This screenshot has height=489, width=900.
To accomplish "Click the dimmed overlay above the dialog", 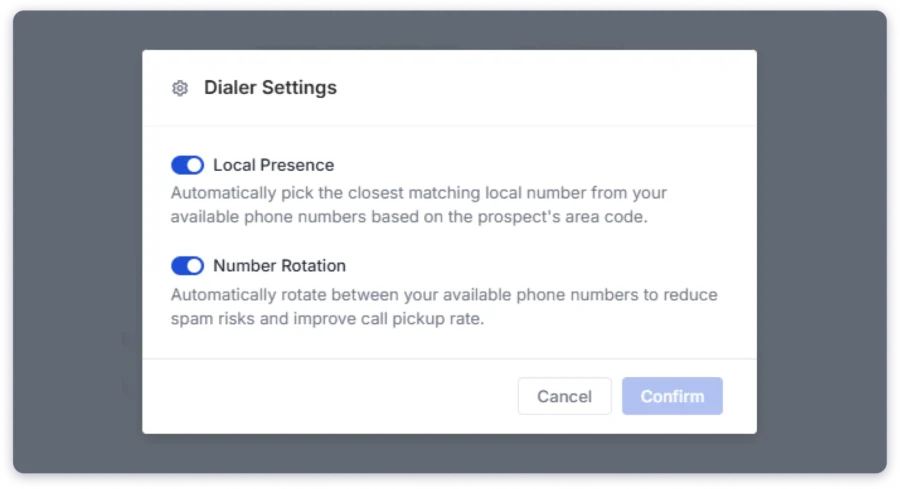I will pos(450,28).
